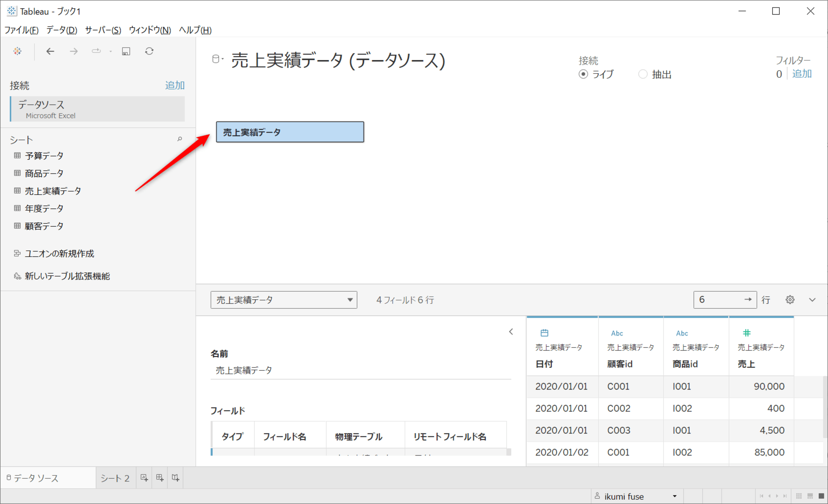This screenshot has height=504, width=828.
Task: Click the redo-style arrow toolbar icon
Action: point(96,51)
